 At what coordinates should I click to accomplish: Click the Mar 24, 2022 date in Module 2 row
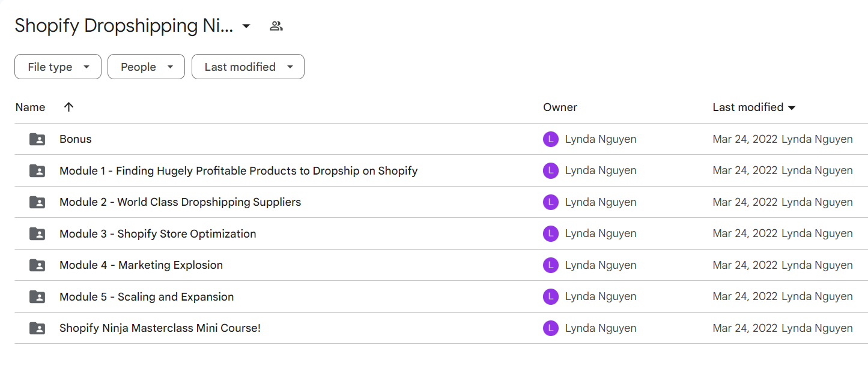pyautogui.click(x=745, y=202)
